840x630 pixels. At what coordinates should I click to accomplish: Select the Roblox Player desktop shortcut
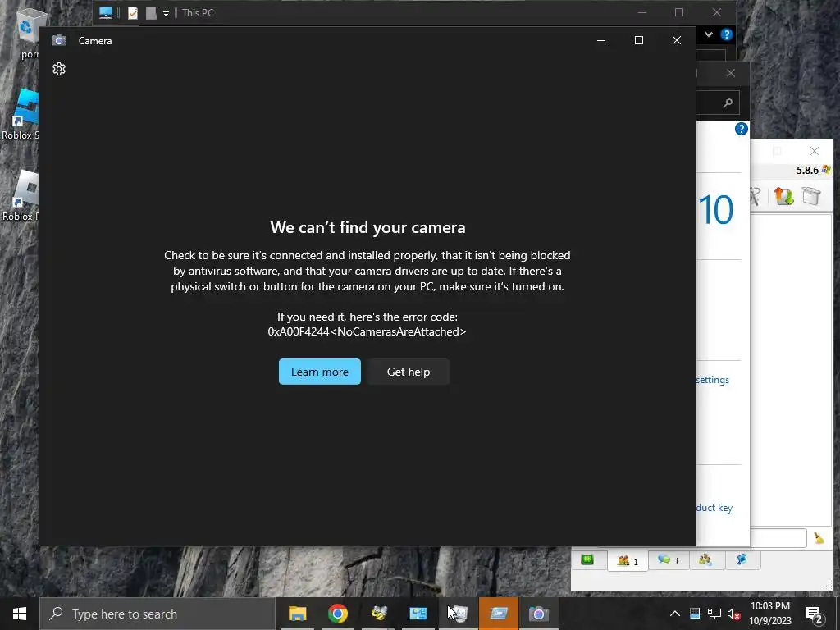tap(21, 195)
